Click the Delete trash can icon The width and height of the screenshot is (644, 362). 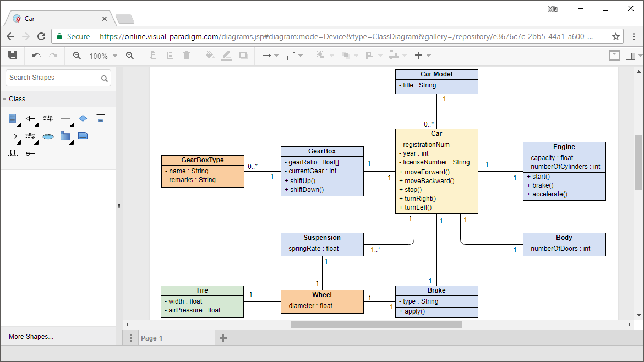(187, 55)
